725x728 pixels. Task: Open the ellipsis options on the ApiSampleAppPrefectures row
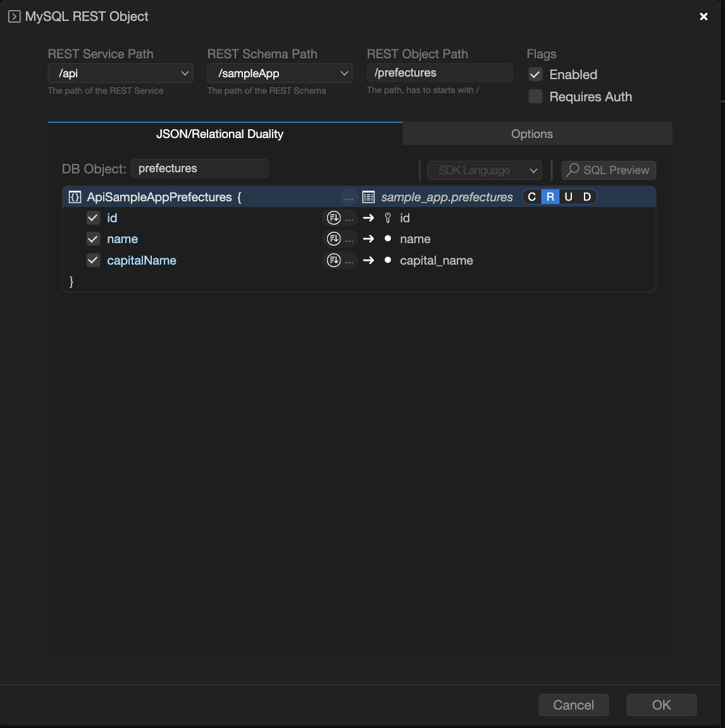tap(349, 198)
